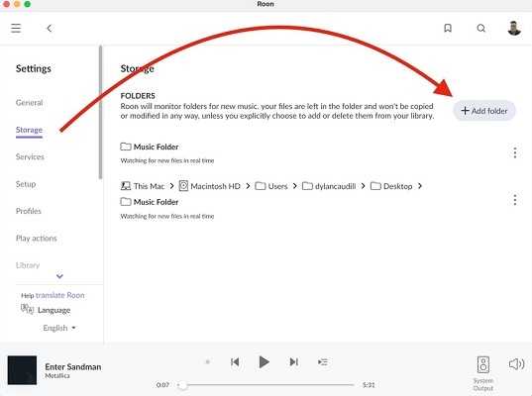Click Music Folder under the Desktop path
532x396 pixels.
(x=150, y=202)
